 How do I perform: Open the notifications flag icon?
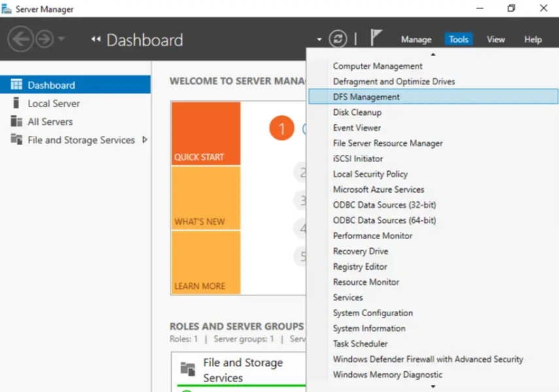click(x=376, y=37)
